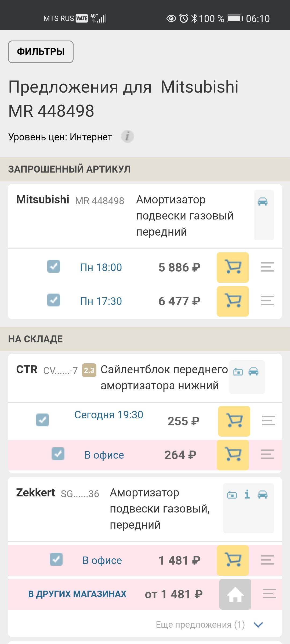
Task: Add the 264 ₽ in-office offer to cart
Action: click(233, 455)
